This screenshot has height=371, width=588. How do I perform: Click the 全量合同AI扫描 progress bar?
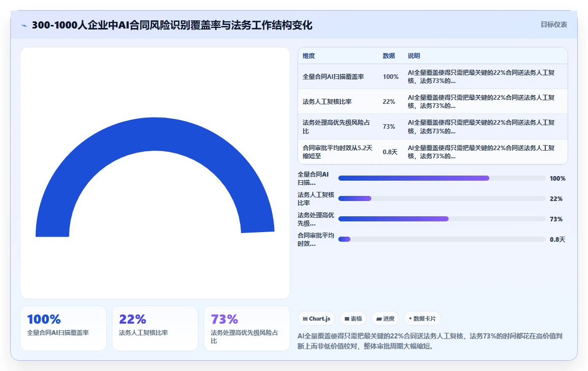point(442,178)
